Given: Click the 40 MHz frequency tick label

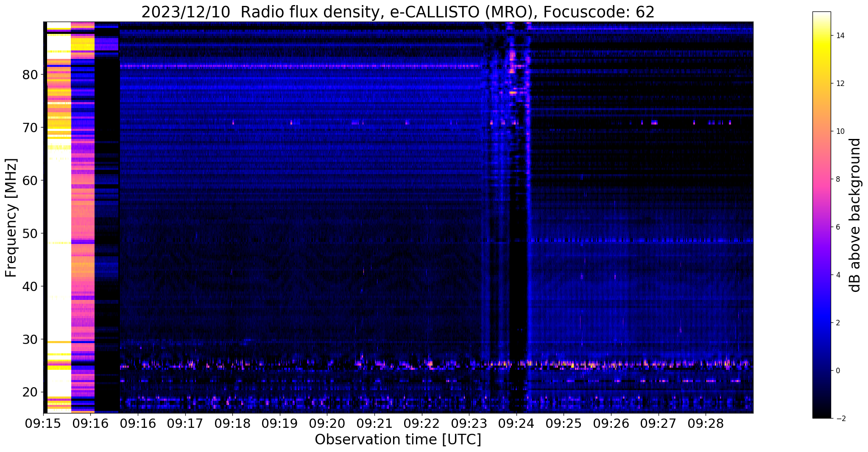Looking at the screenshot, I should click(30, 286).
